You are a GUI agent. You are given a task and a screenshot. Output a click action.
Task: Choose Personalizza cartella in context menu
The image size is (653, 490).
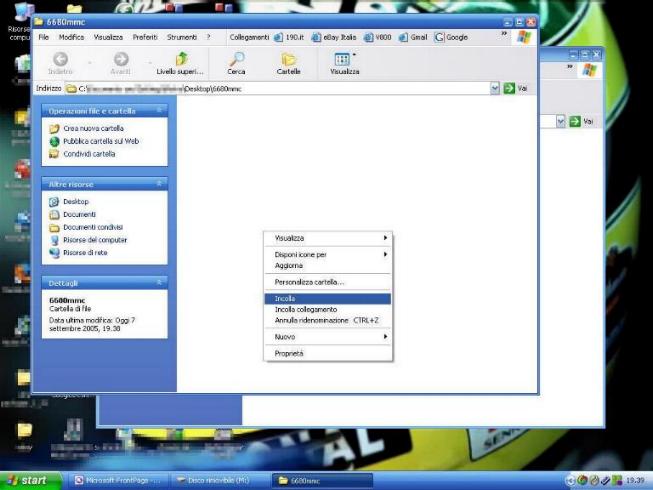328,282
